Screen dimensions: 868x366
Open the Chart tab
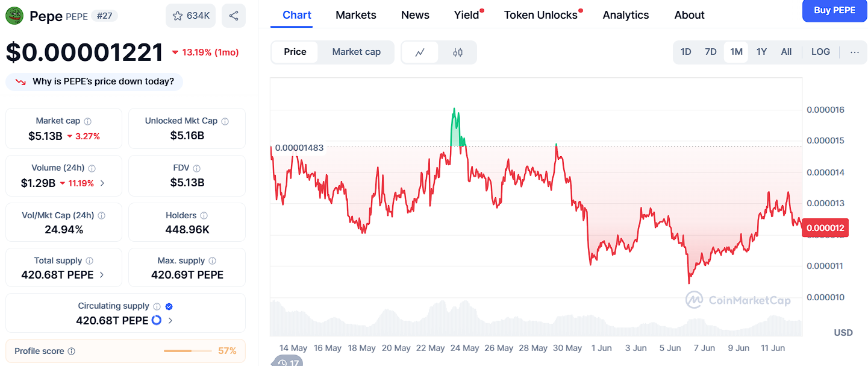(x=297, y=14)
